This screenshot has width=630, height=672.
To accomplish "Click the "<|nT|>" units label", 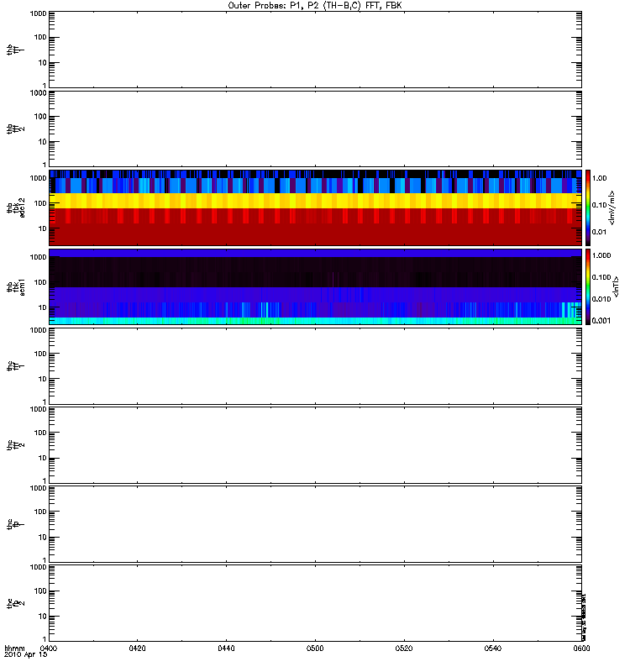I will point(617,286).
